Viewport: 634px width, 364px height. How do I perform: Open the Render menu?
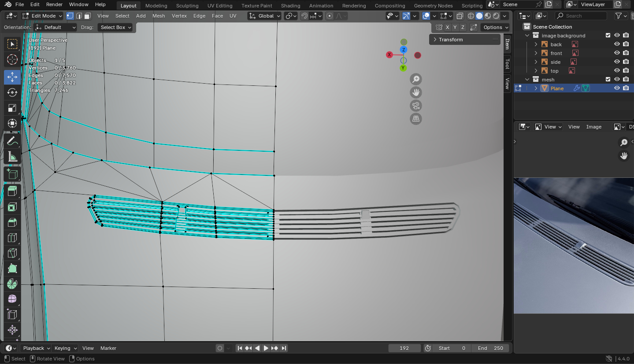54,4
